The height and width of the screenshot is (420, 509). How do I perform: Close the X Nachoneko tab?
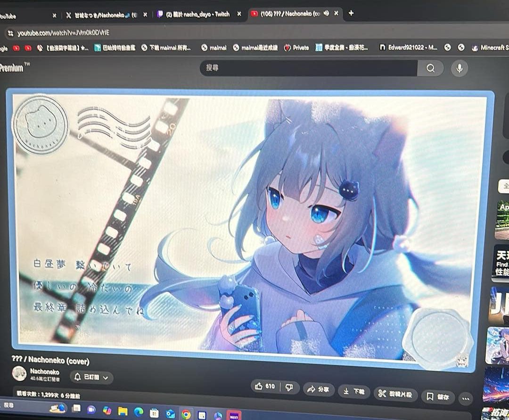[145, 15]
